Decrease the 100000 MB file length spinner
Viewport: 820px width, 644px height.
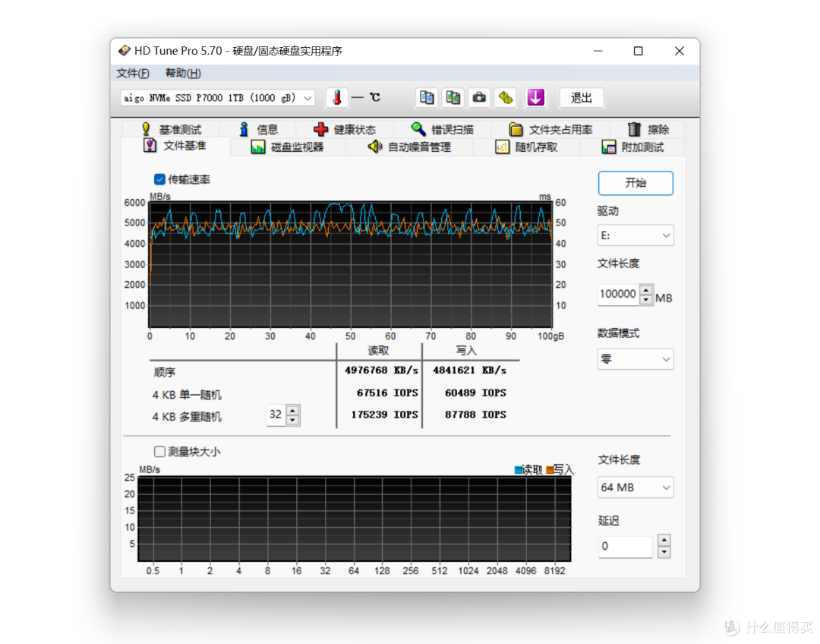tap(646, 300)
